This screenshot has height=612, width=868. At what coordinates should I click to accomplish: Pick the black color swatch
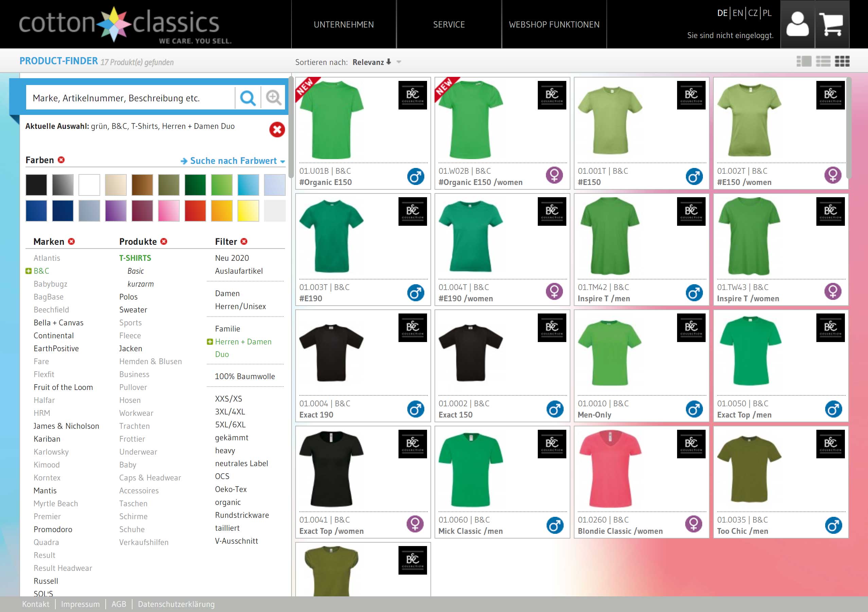(x=36, y=185)
